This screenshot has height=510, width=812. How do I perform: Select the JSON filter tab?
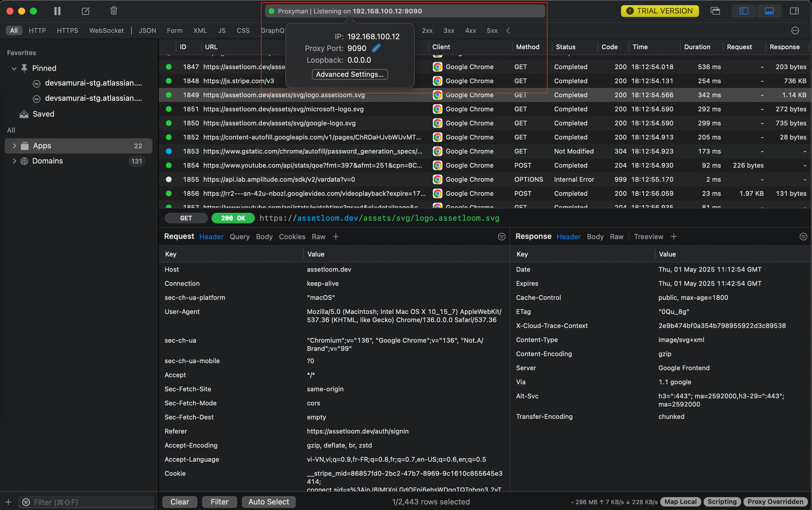147,30
